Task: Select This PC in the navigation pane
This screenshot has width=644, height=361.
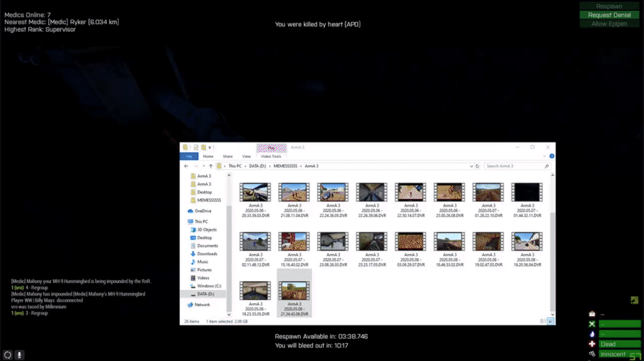Action: [x=198, y=222]
